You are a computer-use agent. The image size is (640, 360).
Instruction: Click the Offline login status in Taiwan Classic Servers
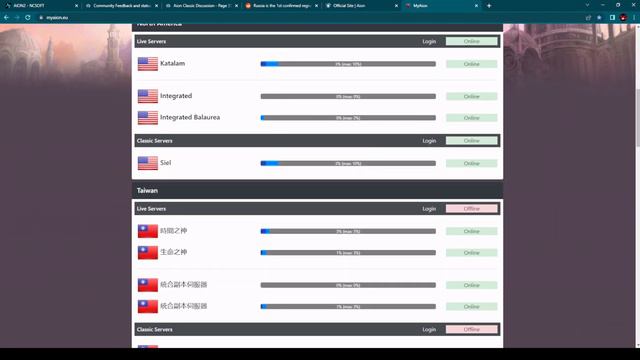pos(471,329)
